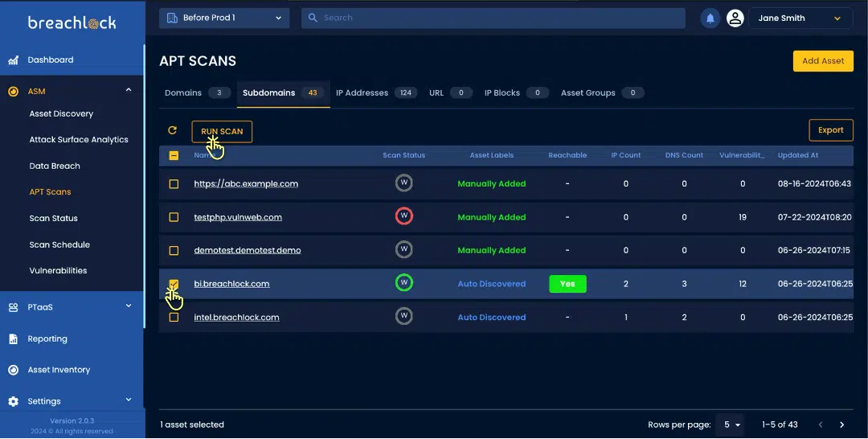Click the Export button
Screen dimensions: 868x439
click(830, 130)
